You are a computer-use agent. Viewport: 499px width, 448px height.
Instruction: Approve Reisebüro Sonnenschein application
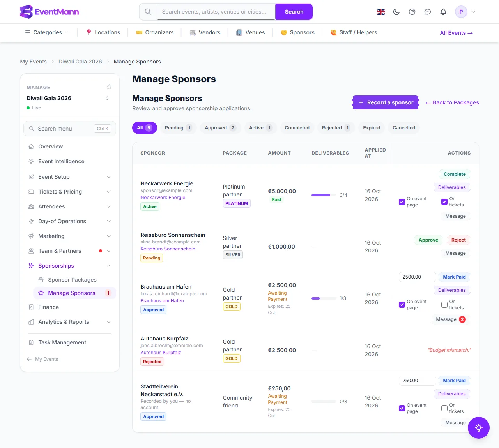[x=428, y=240]
